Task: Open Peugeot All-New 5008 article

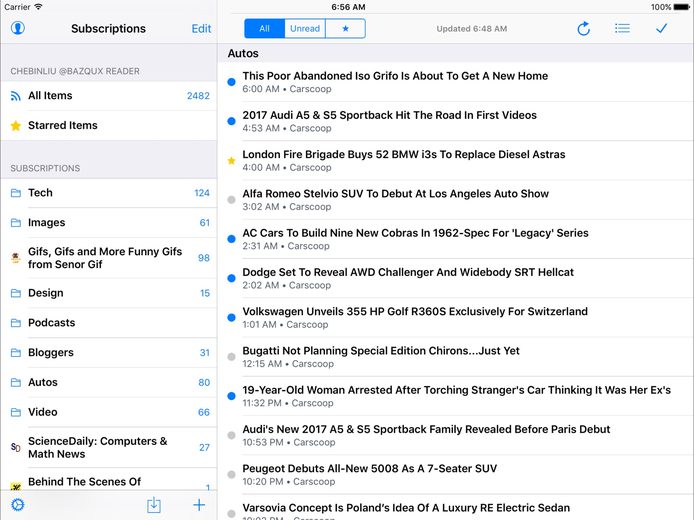Action: (456, 475)
